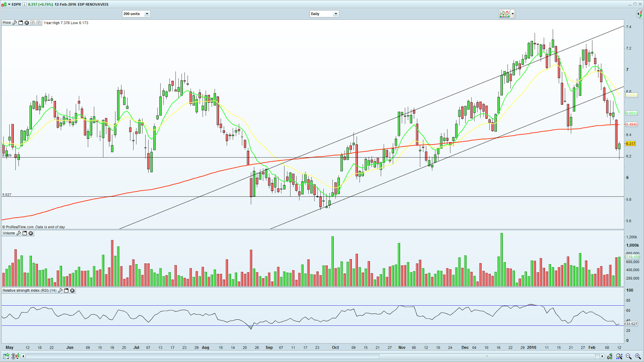This screenshot has height=362, width=644.
Task: Open the EDPR instrument info icon
Action: (x=25, y=4)
